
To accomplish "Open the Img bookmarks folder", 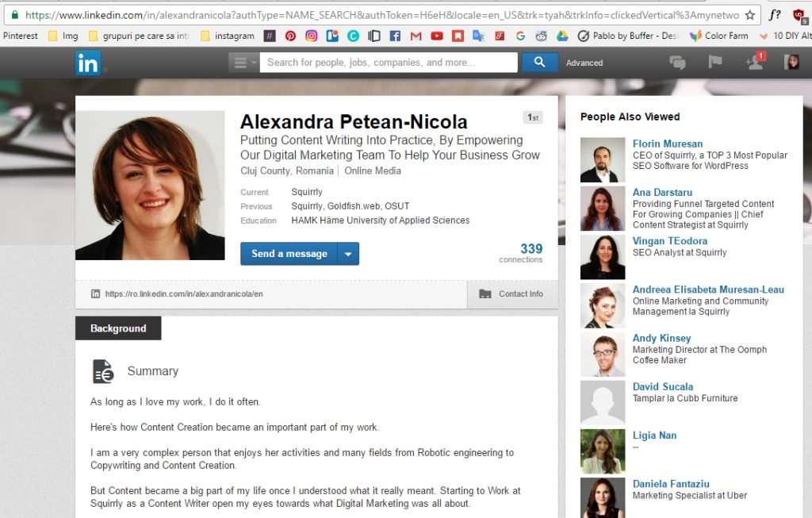I will point(63,36).
